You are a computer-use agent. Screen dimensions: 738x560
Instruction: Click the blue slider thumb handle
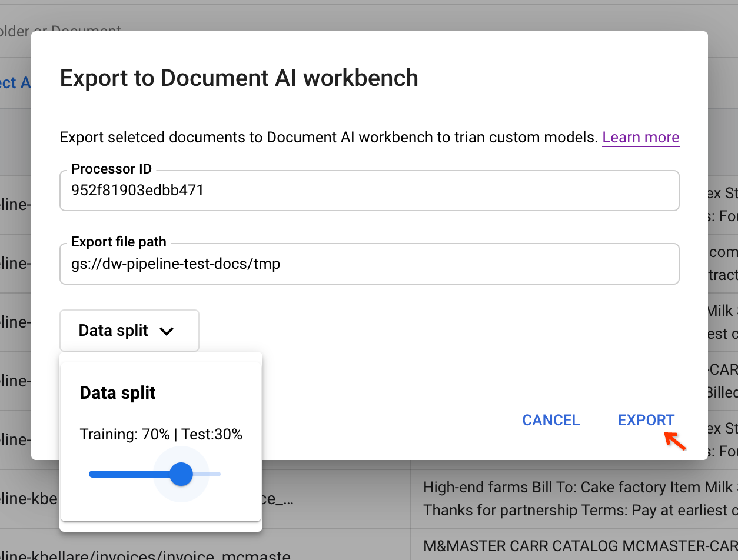click(x=181, y=474)
